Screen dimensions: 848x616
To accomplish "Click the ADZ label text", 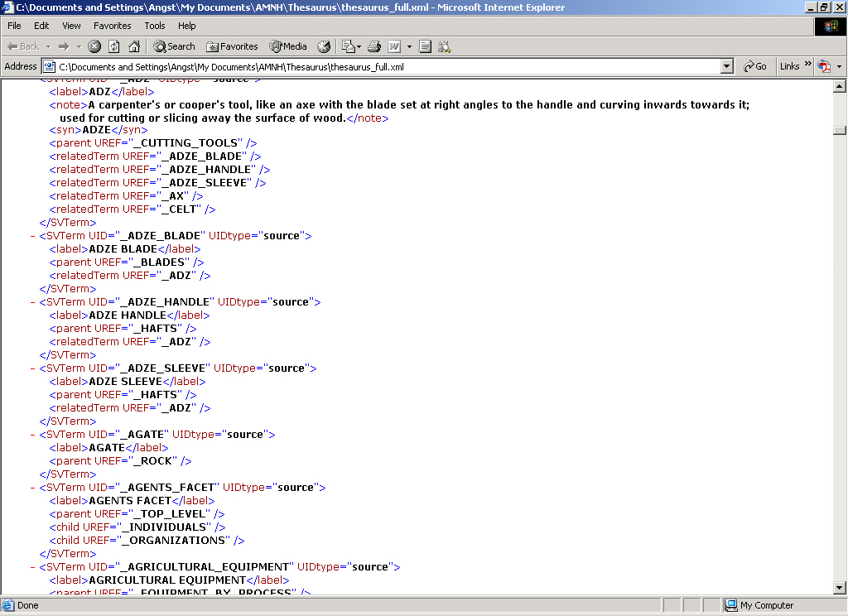I will point(99,91).
